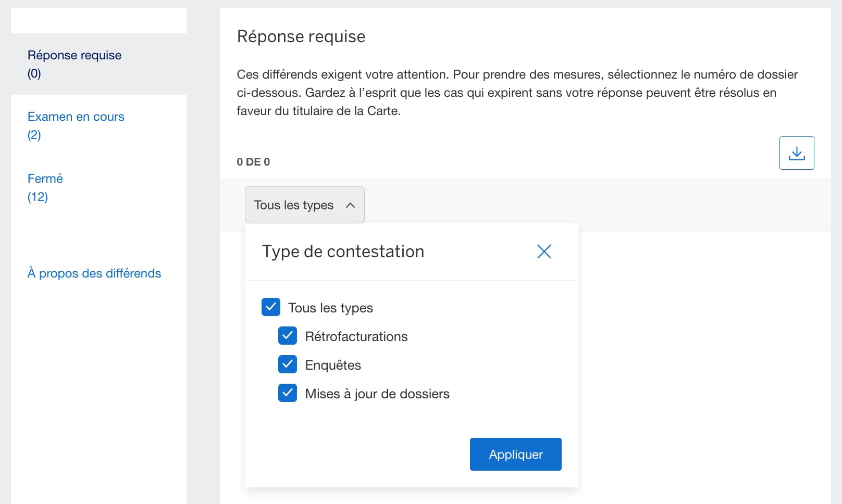Open the Réponse requise section

pyautogui.click(x=74, y=55)
